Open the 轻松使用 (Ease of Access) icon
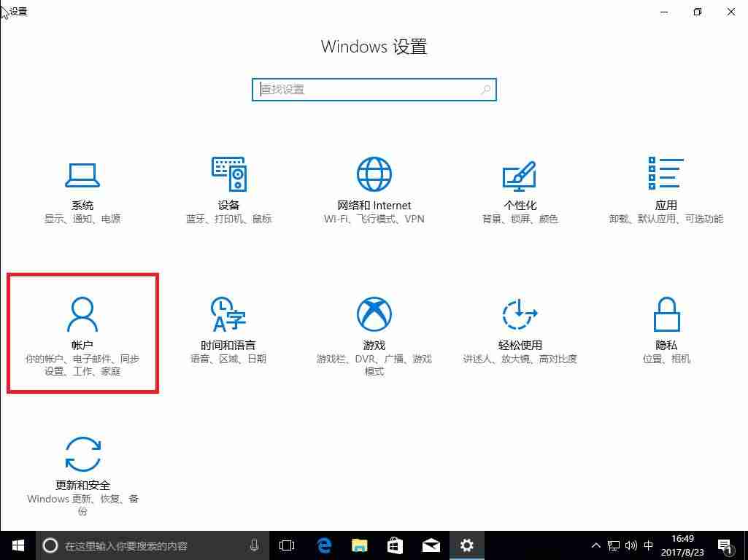 520,314
